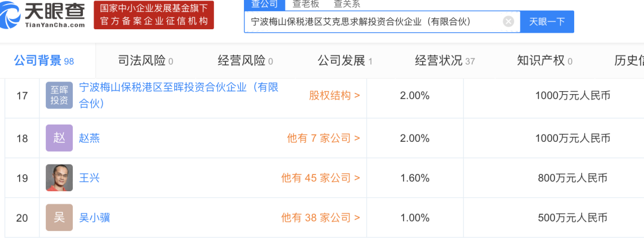The image size is (644, 246).
Task: Select the 知识产权 tab
Action: pos(544,61)
